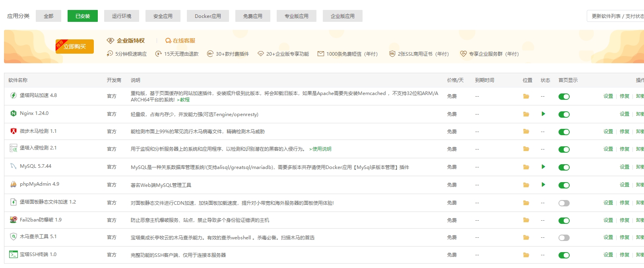Click the MySQL app icon

click(14, 166)
